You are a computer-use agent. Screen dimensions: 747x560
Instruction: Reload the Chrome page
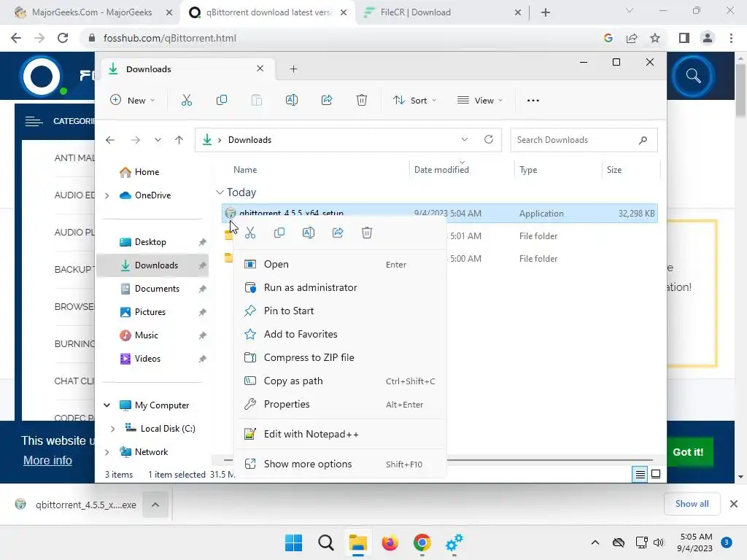point(63,38)
